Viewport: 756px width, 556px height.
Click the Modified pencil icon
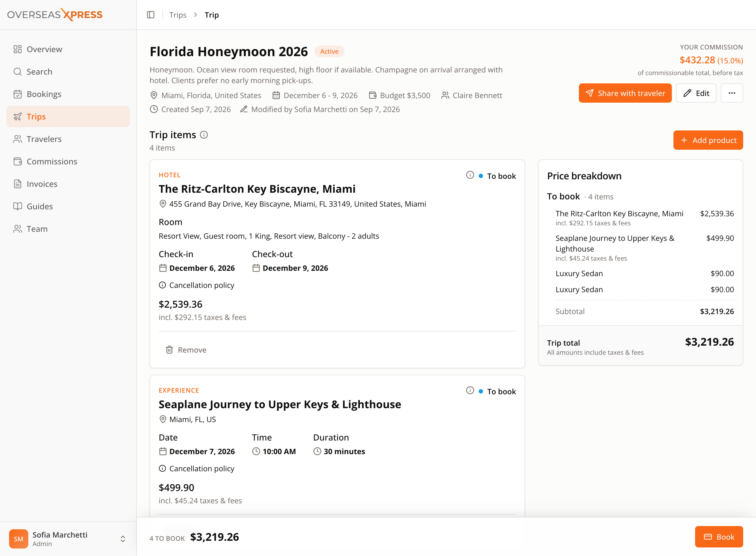click(x=244, y=109)
